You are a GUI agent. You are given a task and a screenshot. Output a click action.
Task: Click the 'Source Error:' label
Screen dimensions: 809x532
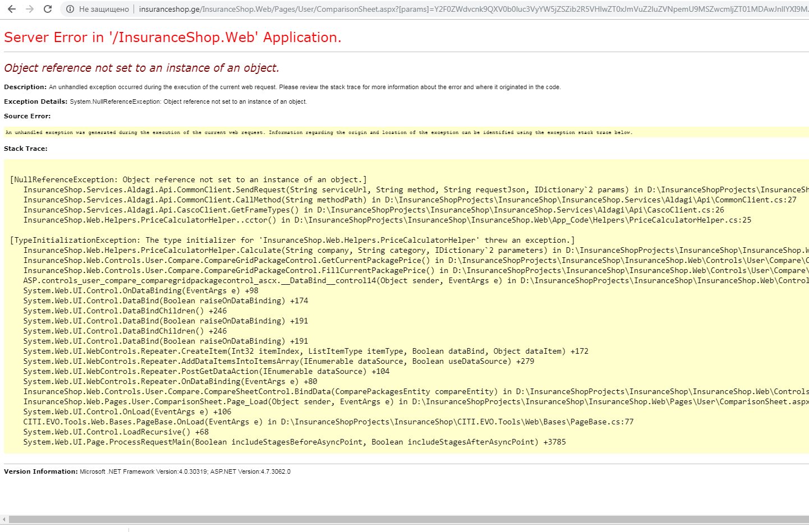pos(27,116)
